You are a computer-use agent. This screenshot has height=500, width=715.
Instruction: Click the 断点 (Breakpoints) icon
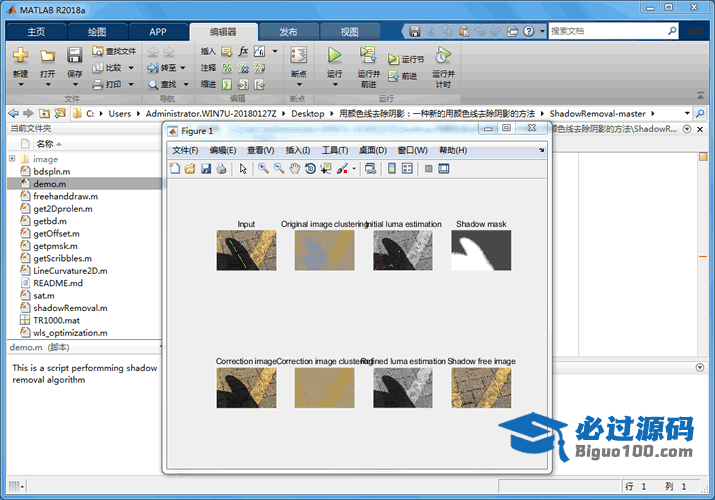click(x=299, y=55)
